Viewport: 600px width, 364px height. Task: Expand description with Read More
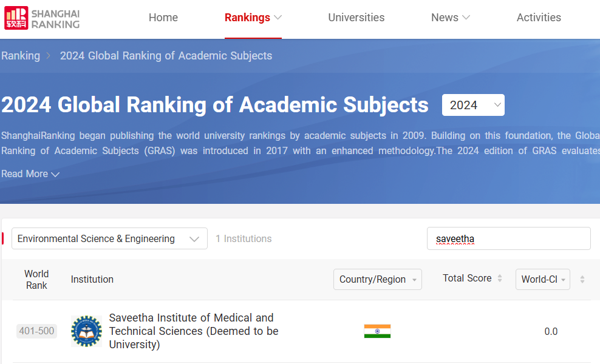[x=30, y=174]
